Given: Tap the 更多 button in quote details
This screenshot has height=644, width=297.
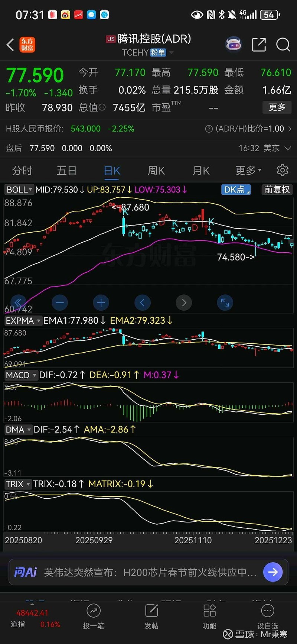Looking at the screenshot, I should (277, 107).
